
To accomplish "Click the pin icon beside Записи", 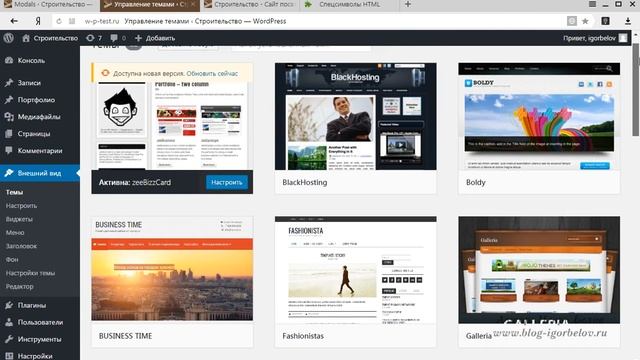I will click(x=9, y=83).
